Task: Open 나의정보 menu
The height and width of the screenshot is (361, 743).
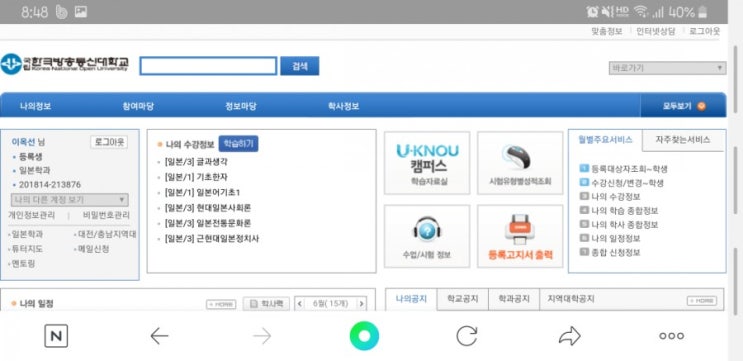Action: pyautogui.click(x=36, y=106)
